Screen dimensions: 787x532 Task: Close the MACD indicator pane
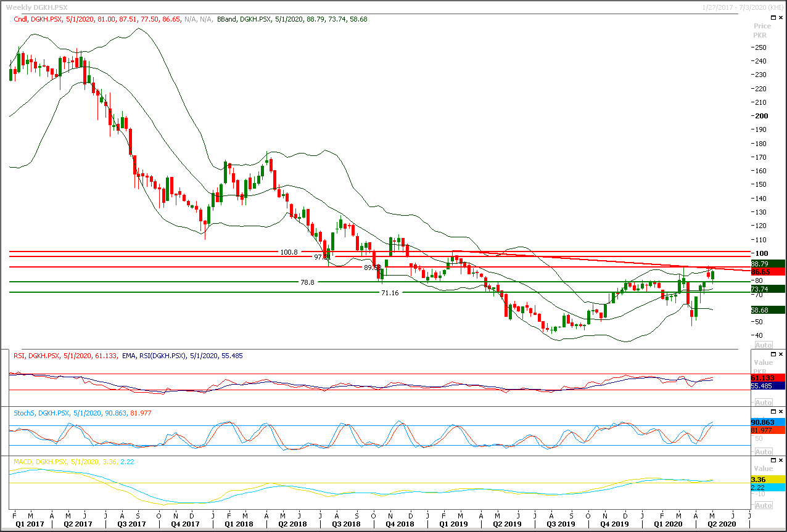[781, 460]
